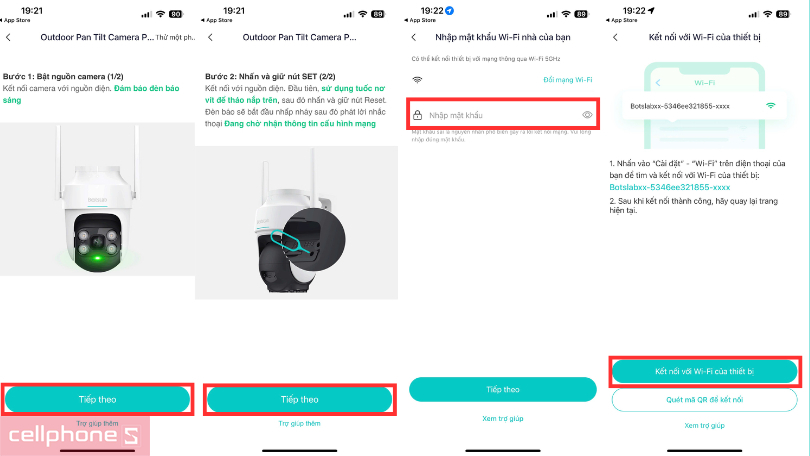Click Wi-Fi signal icon beside Đổi mạng Wi-Fi
Image resolution: width=810 pixels, height=456 pixels.
(x=417, y=80)
